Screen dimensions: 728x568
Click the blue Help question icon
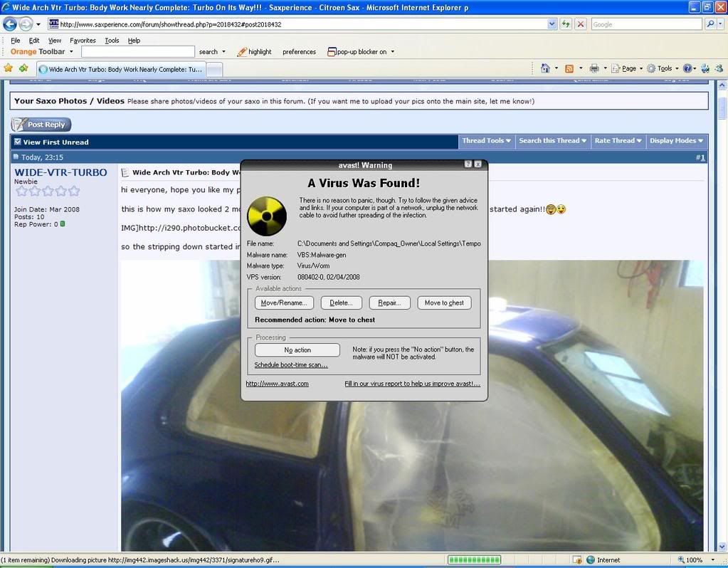pos(687,69)
